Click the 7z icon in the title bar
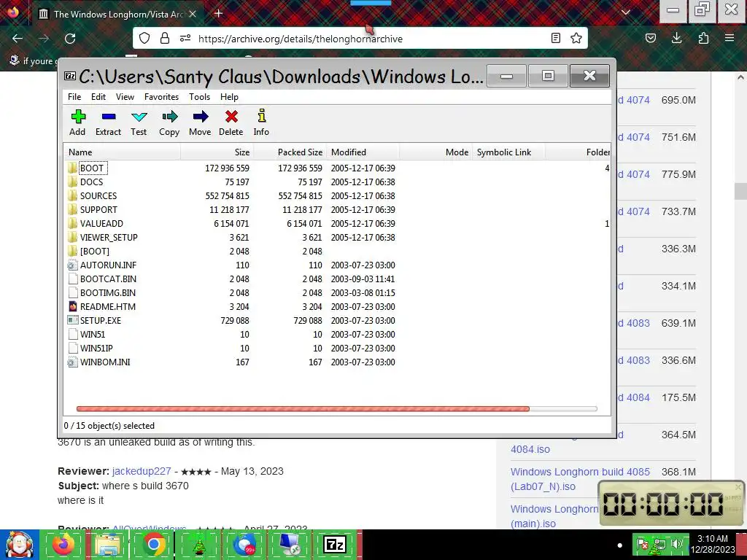Screen dimensions: 747x560 point(70,76)
